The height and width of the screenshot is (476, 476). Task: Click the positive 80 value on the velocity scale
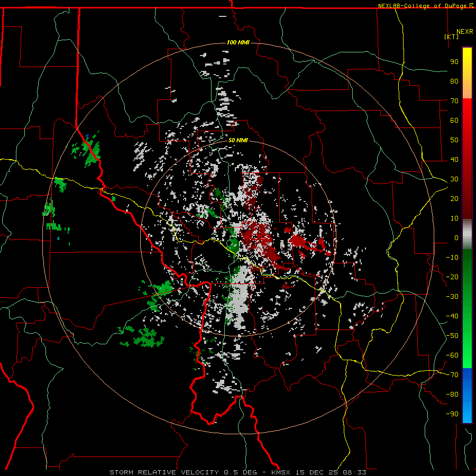click(x=454, y=81)
